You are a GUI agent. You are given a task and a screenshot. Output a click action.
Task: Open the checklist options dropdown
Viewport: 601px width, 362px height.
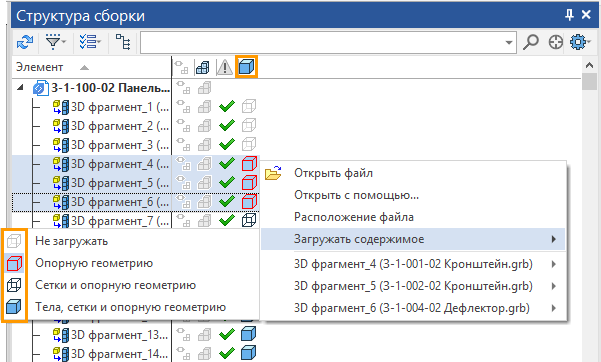(90, 42)
